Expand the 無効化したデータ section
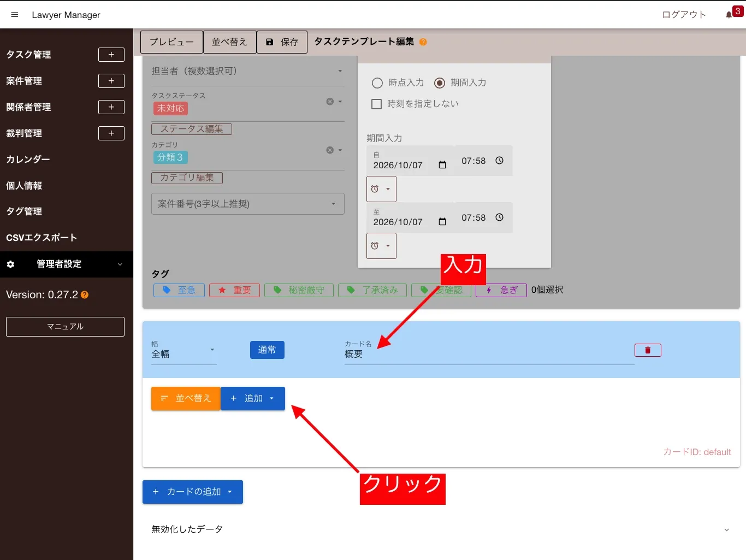The image size is (746, 560). [x=441, y=529]
